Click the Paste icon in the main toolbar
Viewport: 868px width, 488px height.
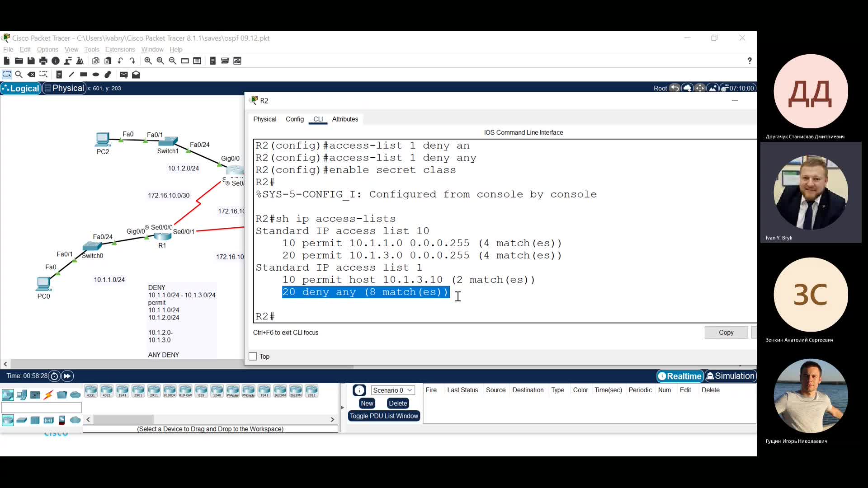point(108,61)
